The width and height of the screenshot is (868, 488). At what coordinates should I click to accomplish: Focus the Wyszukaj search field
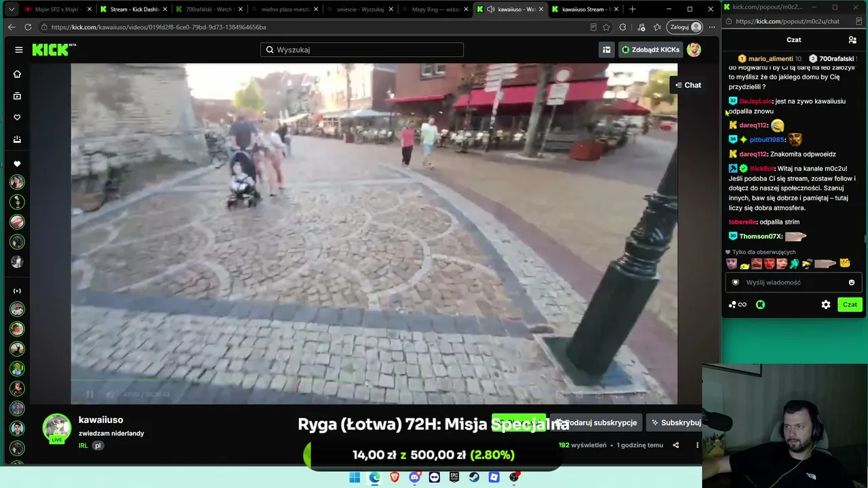(362, 49)
